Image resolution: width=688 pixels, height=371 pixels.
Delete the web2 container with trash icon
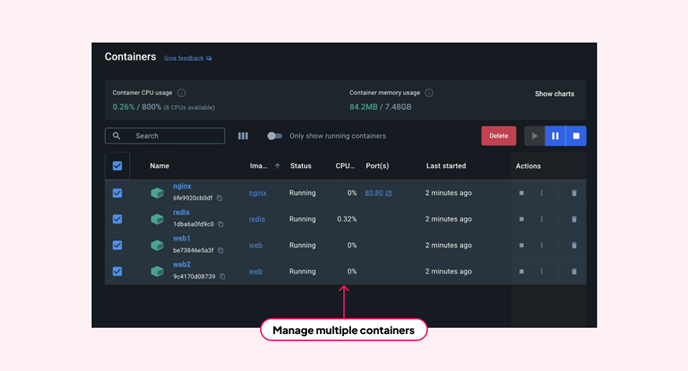pos(574,271)
